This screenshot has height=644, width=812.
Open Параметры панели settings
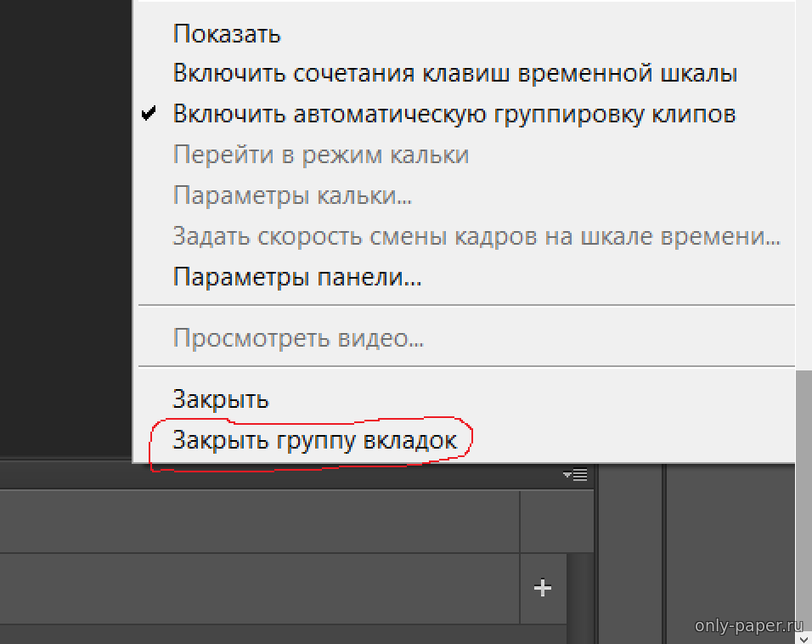[297, 277]
